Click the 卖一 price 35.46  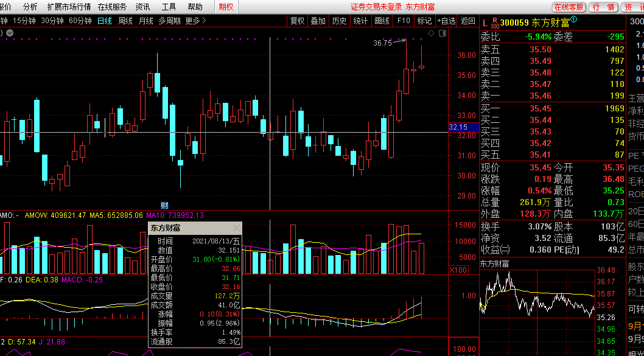coord(541,96)
